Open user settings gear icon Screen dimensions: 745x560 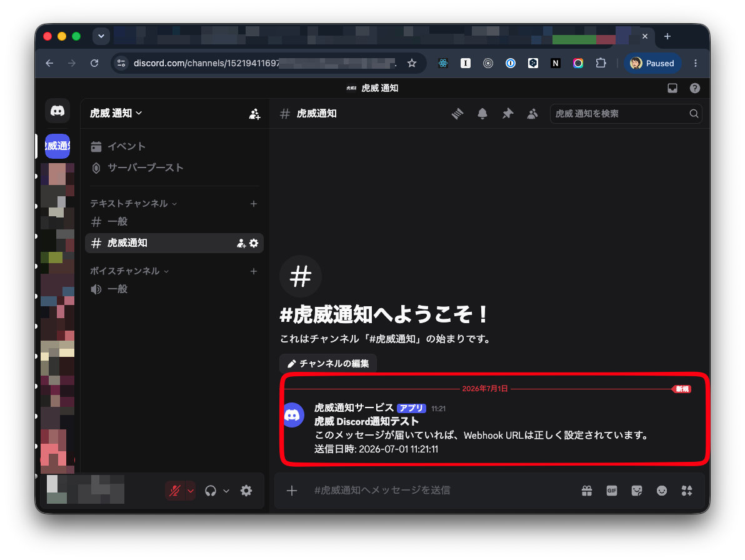point(246,491)
